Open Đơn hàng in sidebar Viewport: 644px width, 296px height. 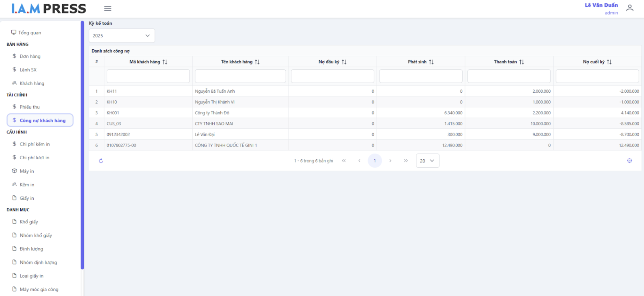pyautogui.click(x=30, y=56)
